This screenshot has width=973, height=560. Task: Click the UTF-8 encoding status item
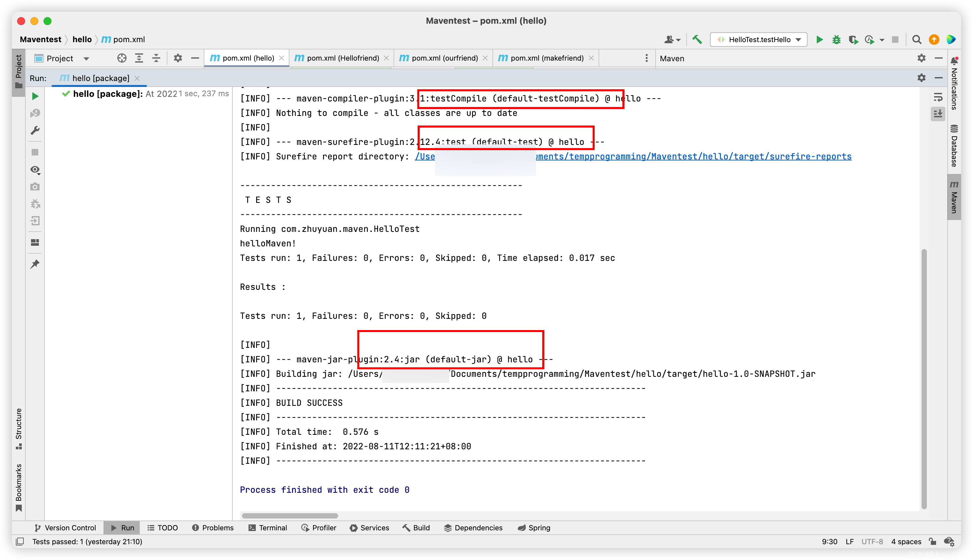pyautogui.click(x=872, y=542)
